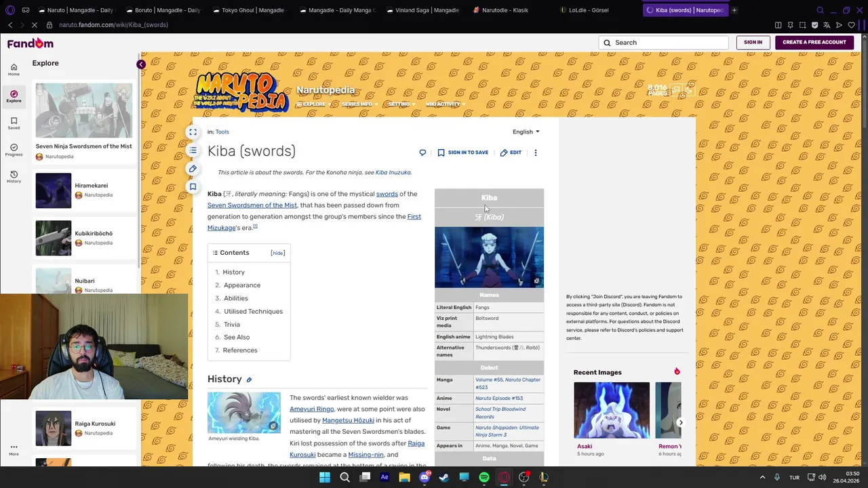Open Spotify from the taskbar
868x488 pixels.
(484, 477)
